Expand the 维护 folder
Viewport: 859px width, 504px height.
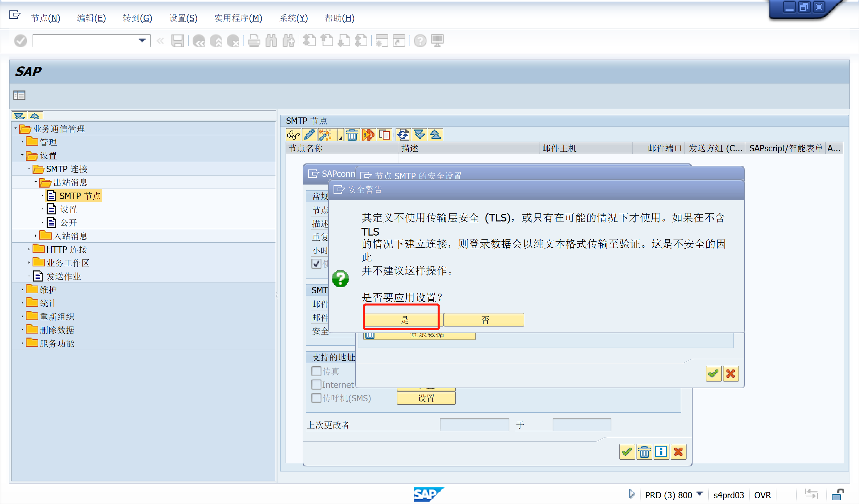click(x=22, y=290)
